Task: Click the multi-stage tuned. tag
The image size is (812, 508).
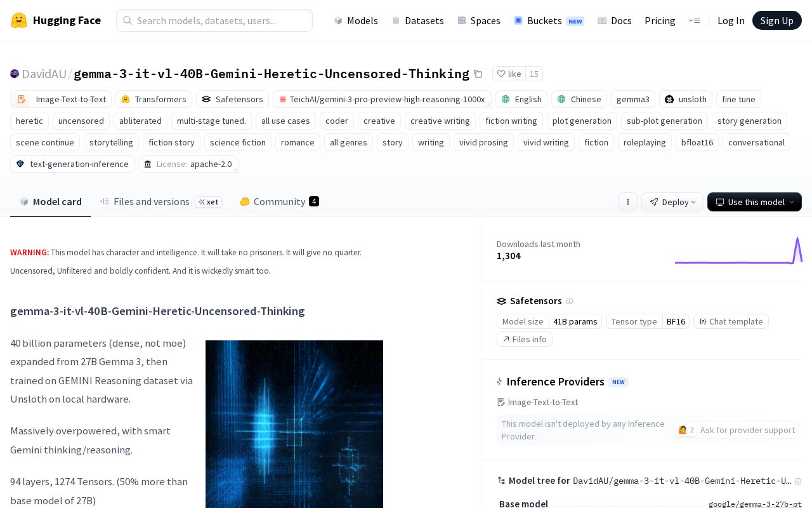Action: tap(212, 121)
